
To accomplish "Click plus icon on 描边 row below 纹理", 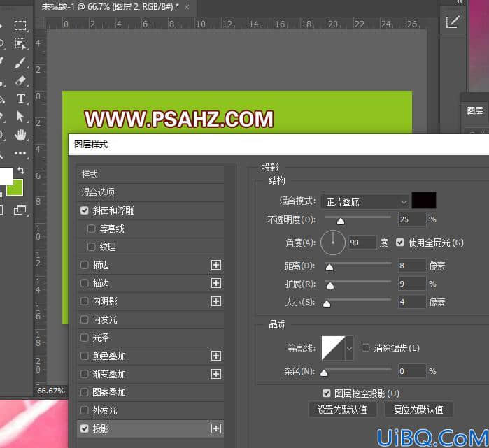I will click(216, 265).
